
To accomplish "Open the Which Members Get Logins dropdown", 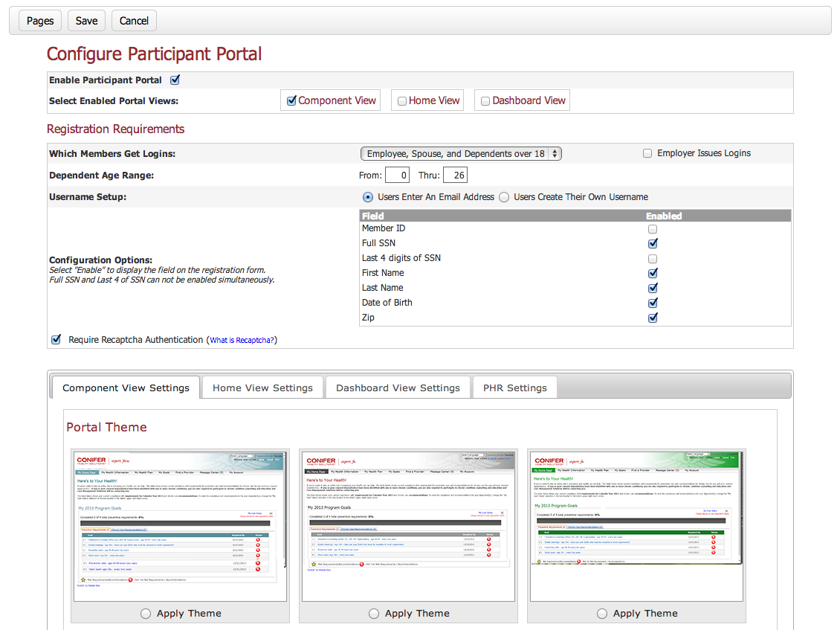I will click(x=461, y=154).
